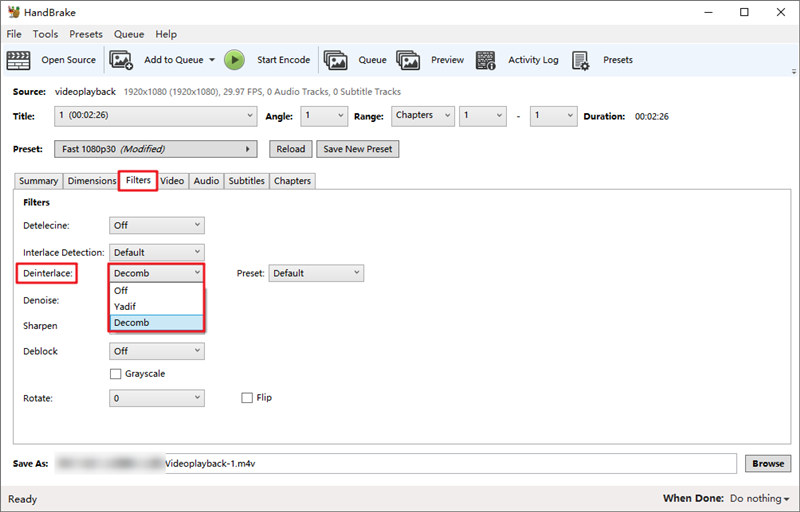The image size is (800, 512).
Task: Open the Rotate dropdown
Action: click(157, 398)
